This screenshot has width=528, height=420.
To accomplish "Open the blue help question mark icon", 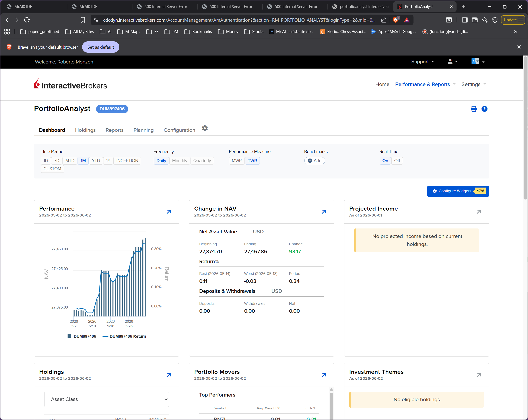I will coord(484,109).
